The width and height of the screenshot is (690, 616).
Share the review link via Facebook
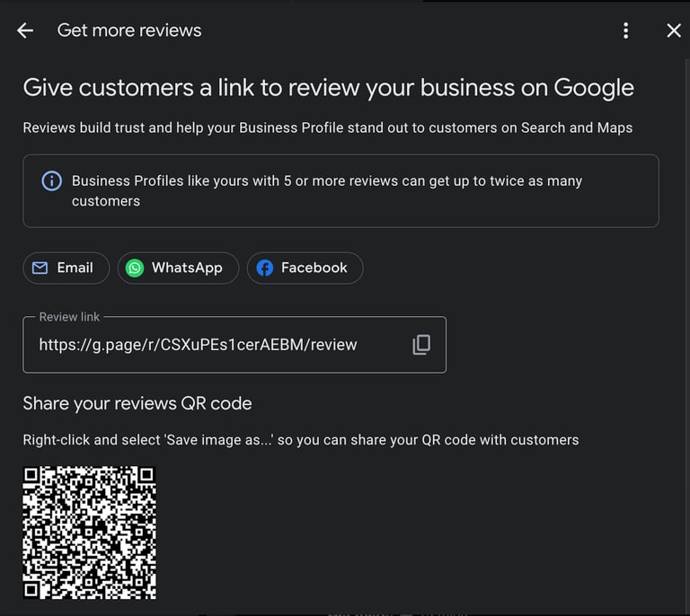305,268
